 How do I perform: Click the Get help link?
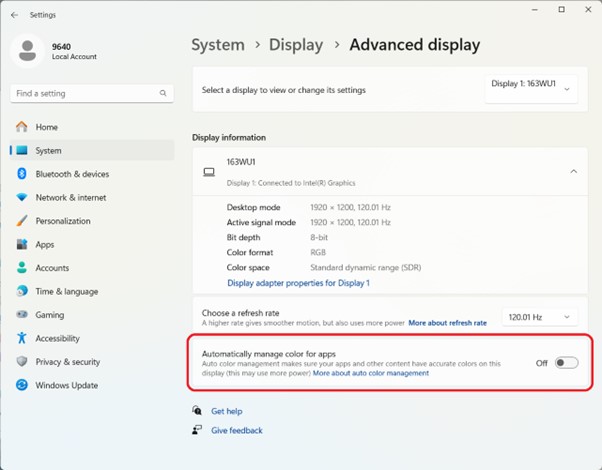click(226, 411)
